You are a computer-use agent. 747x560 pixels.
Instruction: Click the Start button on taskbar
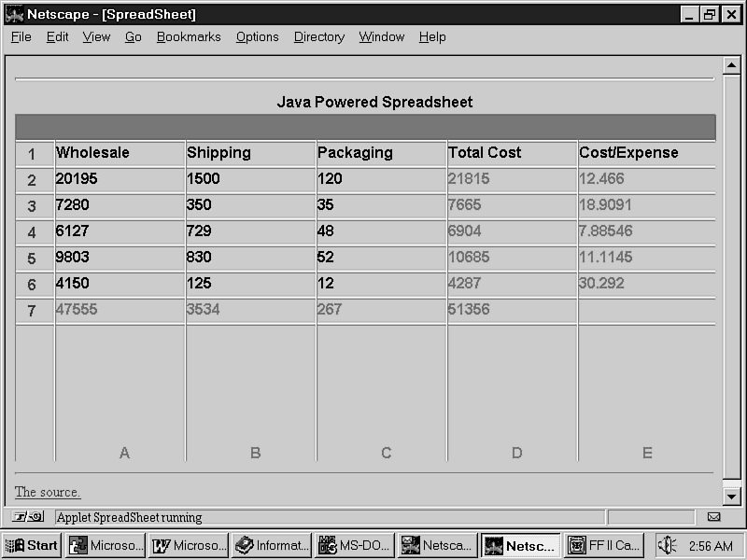coord(32,545)
